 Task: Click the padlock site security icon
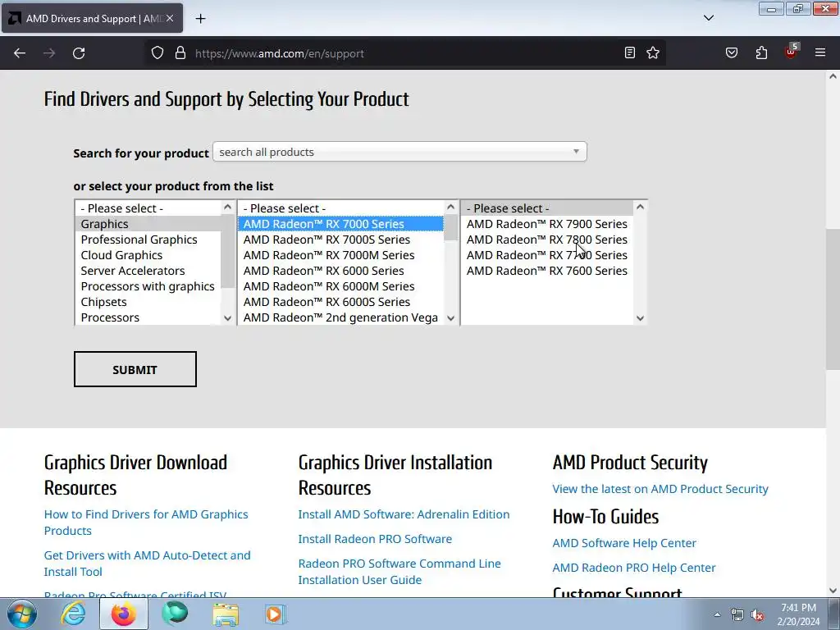click(180, 53)
